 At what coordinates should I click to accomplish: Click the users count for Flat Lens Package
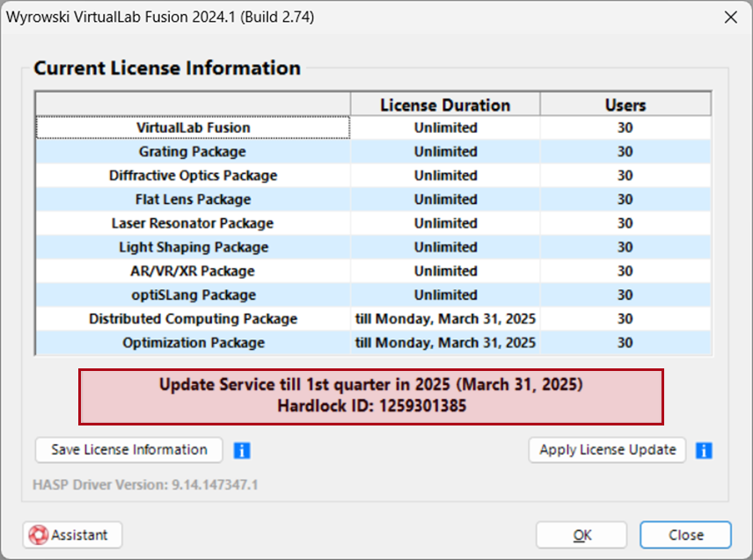click(625, 200)
